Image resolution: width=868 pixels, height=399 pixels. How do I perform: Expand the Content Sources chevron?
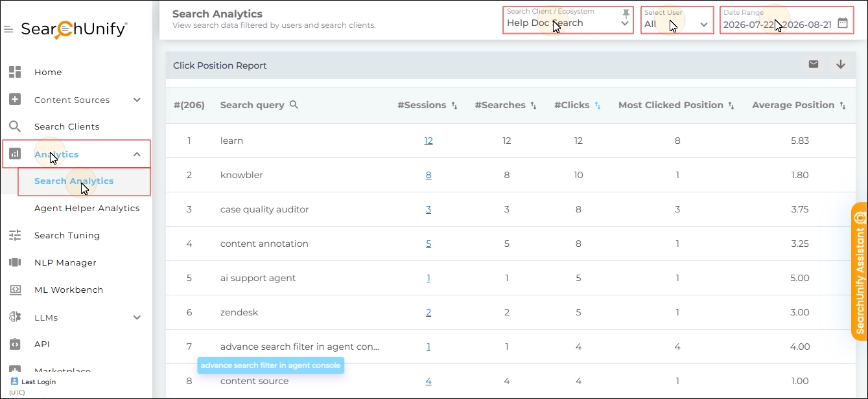coord(137,100)
